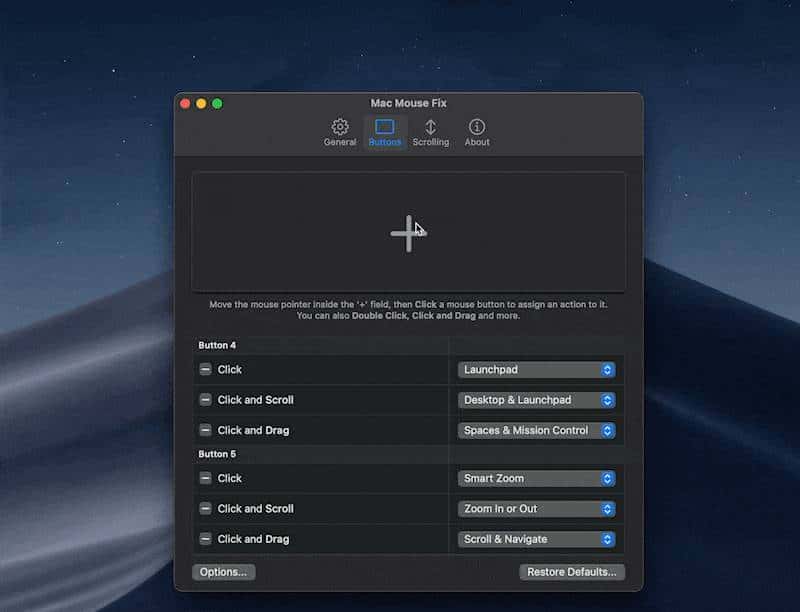Remove Button 4 Click mapping
The height and width of the screenshot is (612, 800).
point(205,369)
